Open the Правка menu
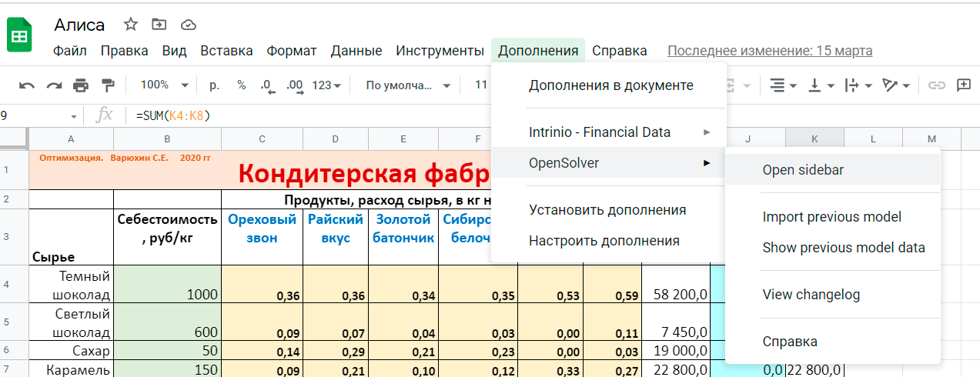This screenshot has height=377, width=980. point(124,51)
